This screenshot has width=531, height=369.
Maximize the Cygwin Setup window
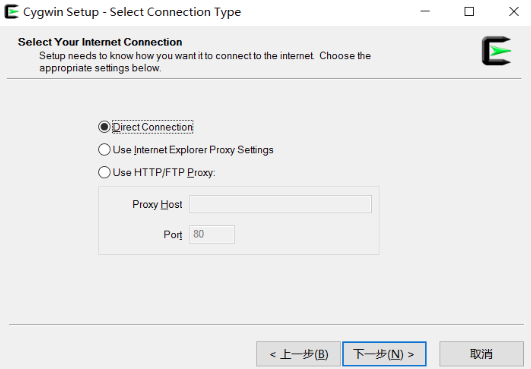(469, 12)
